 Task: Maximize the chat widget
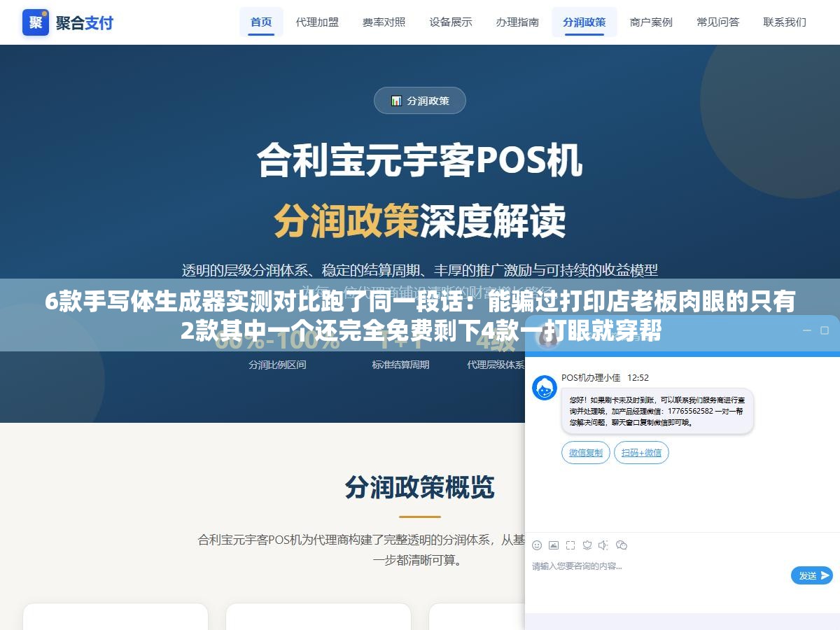pos(824,330)
